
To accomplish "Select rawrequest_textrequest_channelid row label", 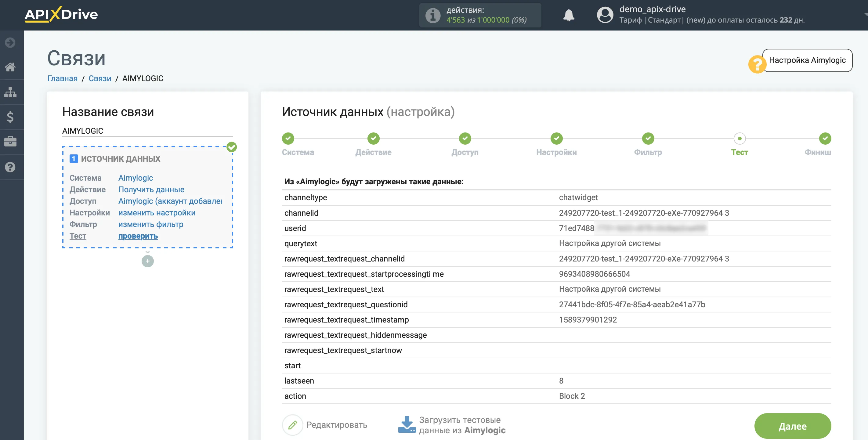I will click(x=344, y=259).
